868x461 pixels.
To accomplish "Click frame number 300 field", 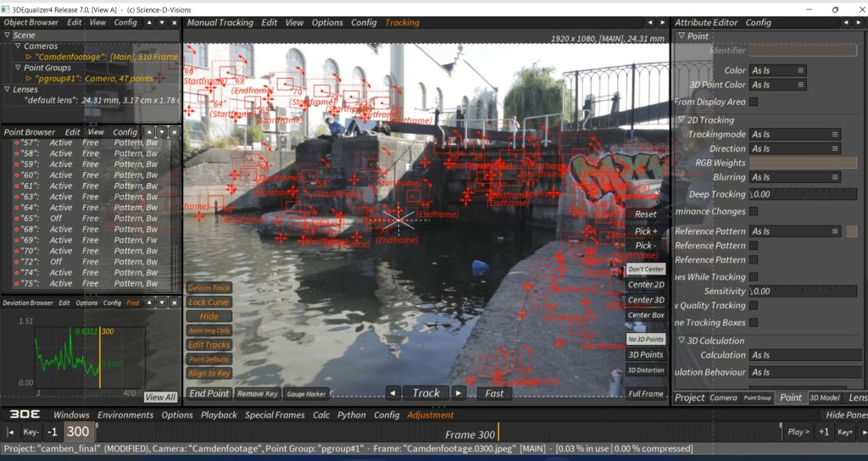I will click(78, 432).
